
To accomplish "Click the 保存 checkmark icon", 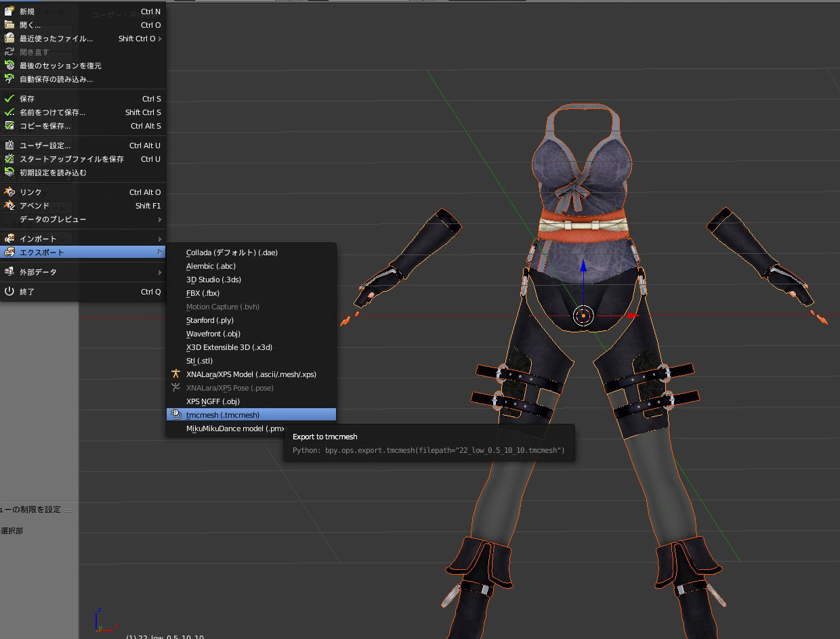I will coord(9,99).
